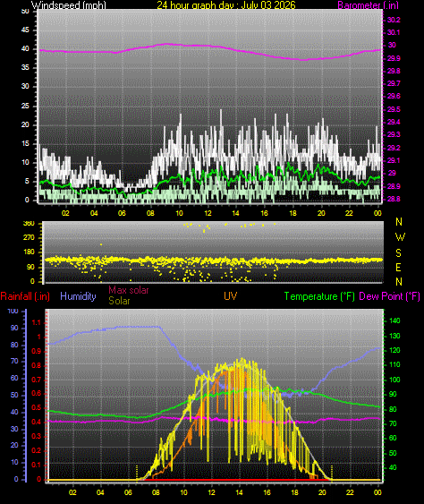This screenshot has width=424, height=504.
Task: Click hour label 14 under bottom graph
Action: tap(239, 492)
